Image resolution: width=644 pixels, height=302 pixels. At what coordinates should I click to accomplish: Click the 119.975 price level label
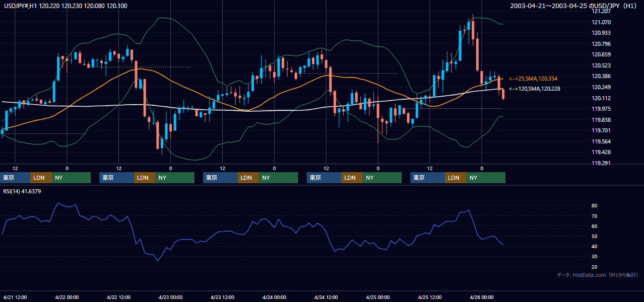(601, 109)
